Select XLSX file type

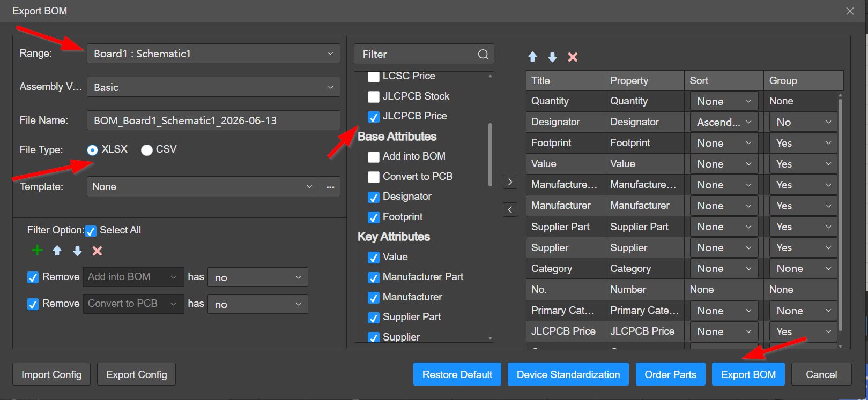pos(92,150)
